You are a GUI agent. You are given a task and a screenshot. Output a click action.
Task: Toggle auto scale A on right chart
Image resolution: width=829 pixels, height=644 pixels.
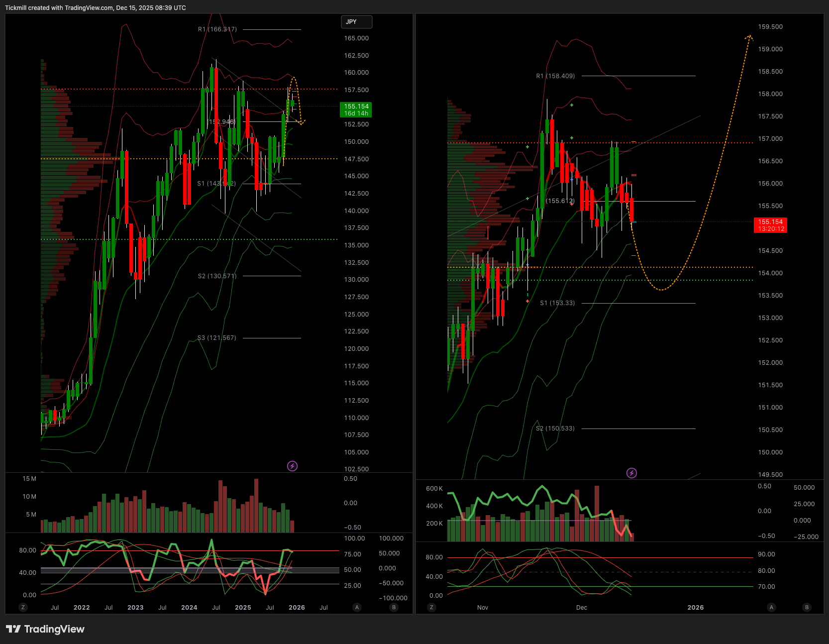coord(771,607)
